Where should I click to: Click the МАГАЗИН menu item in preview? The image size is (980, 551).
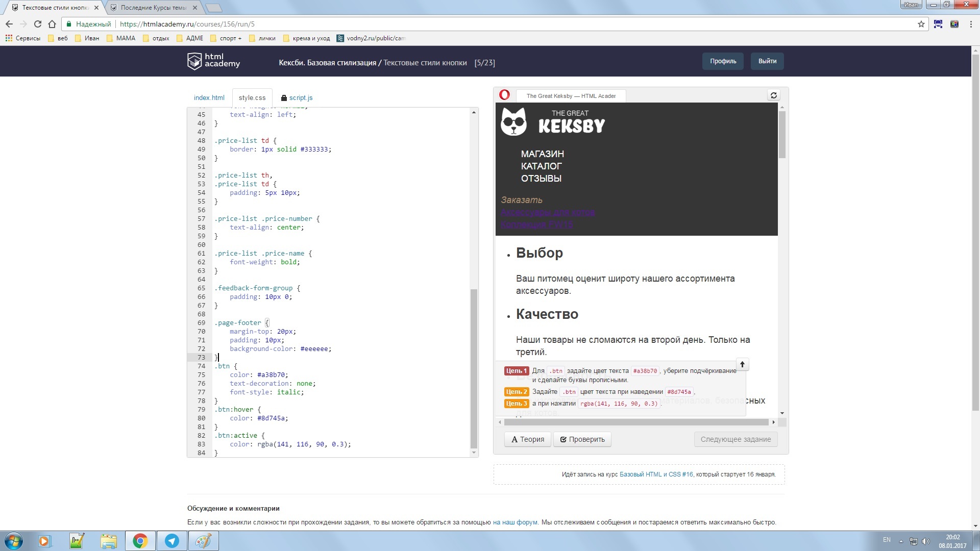point(543,154)
